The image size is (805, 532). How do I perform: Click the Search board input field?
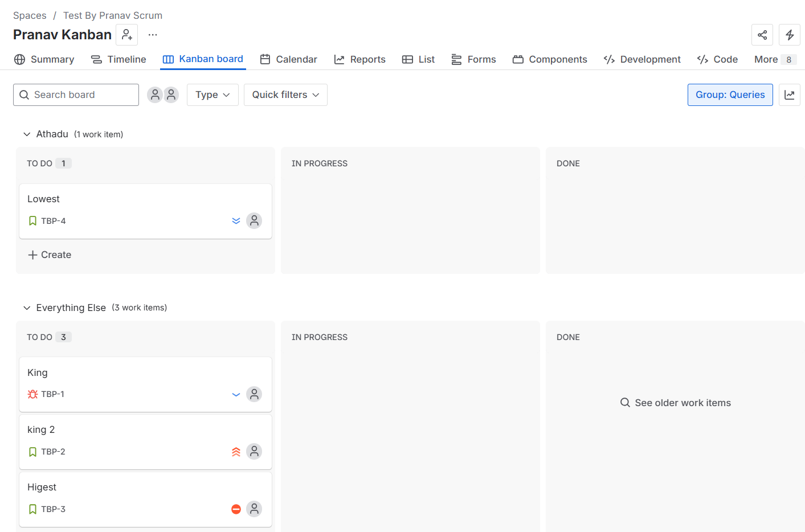(76, 95)
